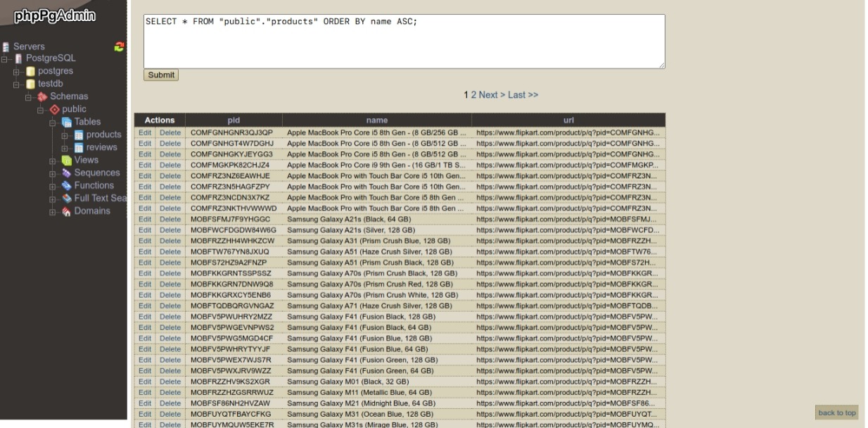The height and width of the screenshot is (428, 868).
Task: Click the Full Text Search icon
Action: pyautogui.click(x=68, y=198)
